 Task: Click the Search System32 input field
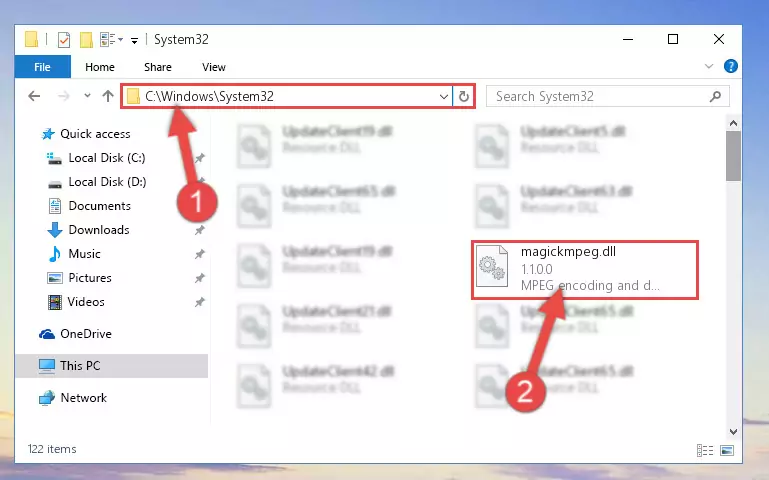600,97
